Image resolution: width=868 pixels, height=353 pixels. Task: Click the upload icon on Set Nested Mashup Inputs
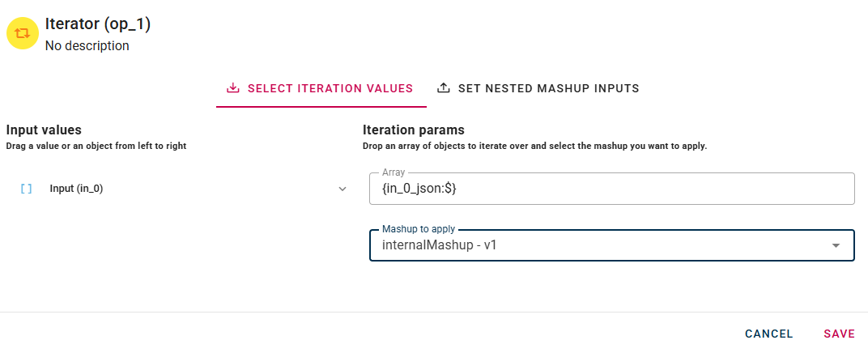click(443, 88)
